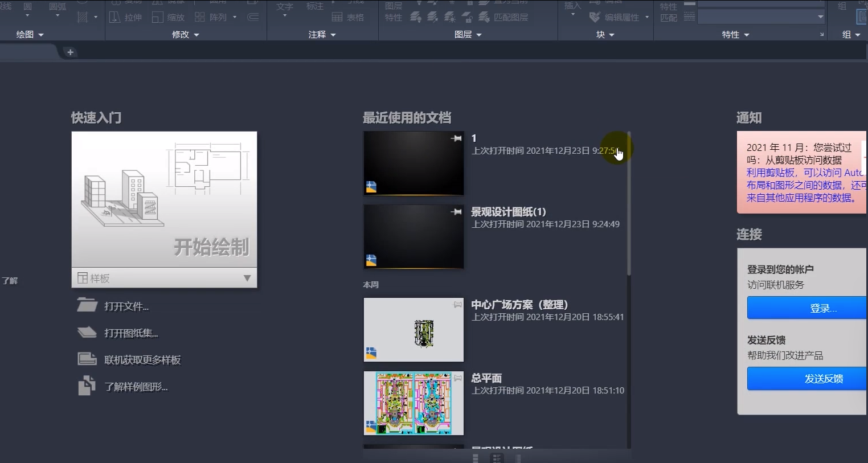The height and width of the screenshot is (463, 868).
Task: Click file name 总平面
Action: click(x=486, y=378)
